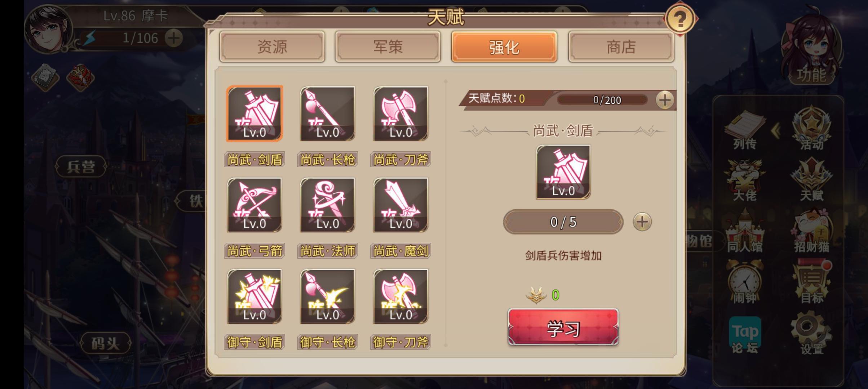Select the 尚武·魔剑 magic sword talent
This screenshot has height=389, width=868.
tap(400, 205)
